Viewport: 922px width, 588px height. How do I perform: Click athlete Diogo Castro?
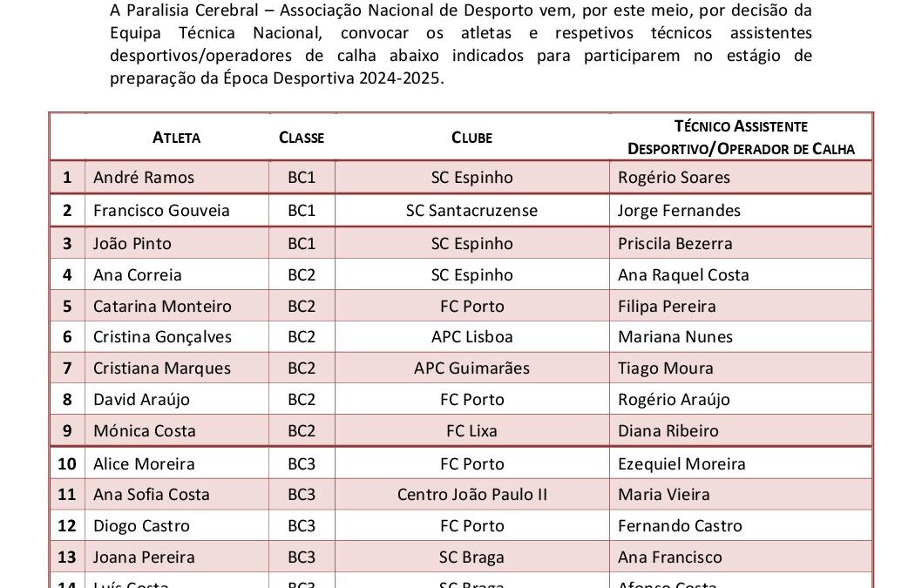click(x=141, y=526)
